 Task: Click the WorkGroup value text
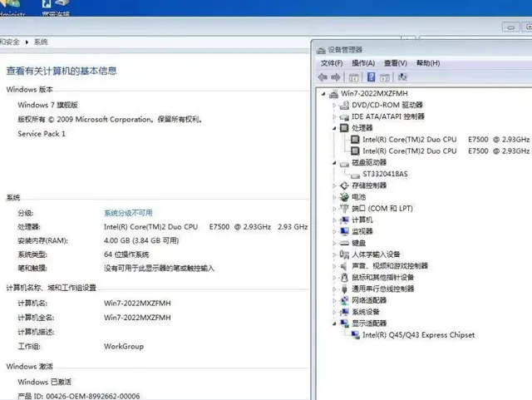[124, 346]
